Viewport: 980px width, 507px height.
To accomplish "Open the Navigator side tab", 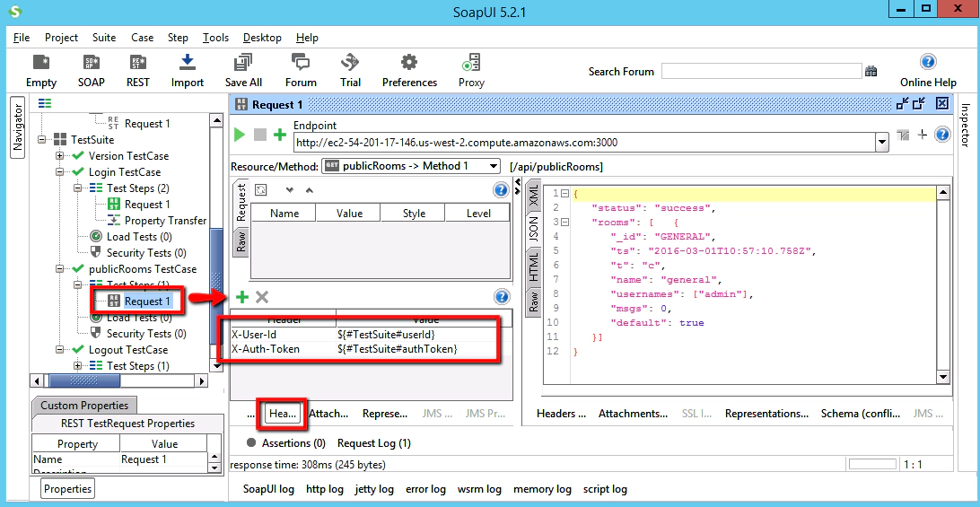I will (18, 127).
